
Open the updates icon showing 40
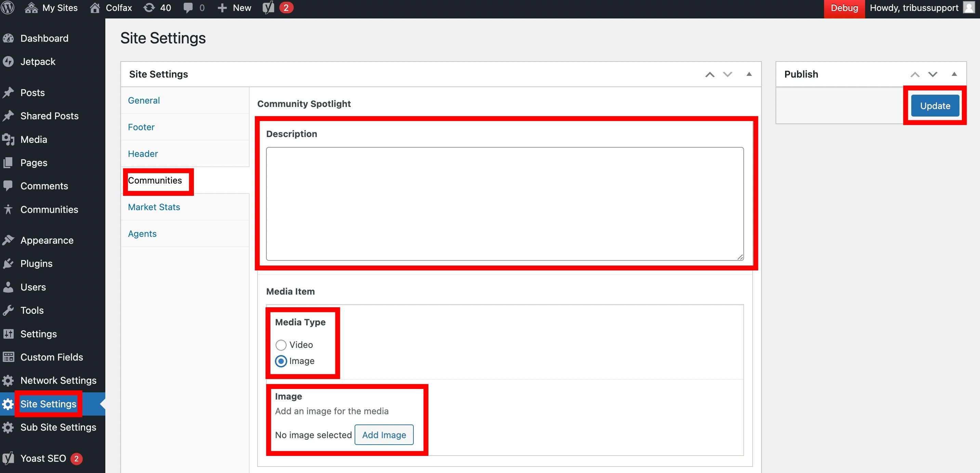click(x=149, y=8)
